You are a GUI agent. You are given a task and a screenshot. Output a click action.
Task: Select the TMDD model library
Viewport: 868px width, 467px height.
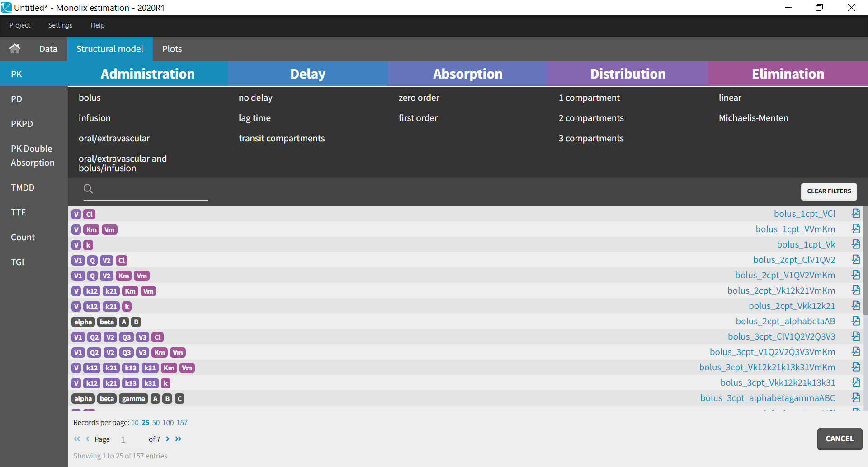click(x=23, y=187)
